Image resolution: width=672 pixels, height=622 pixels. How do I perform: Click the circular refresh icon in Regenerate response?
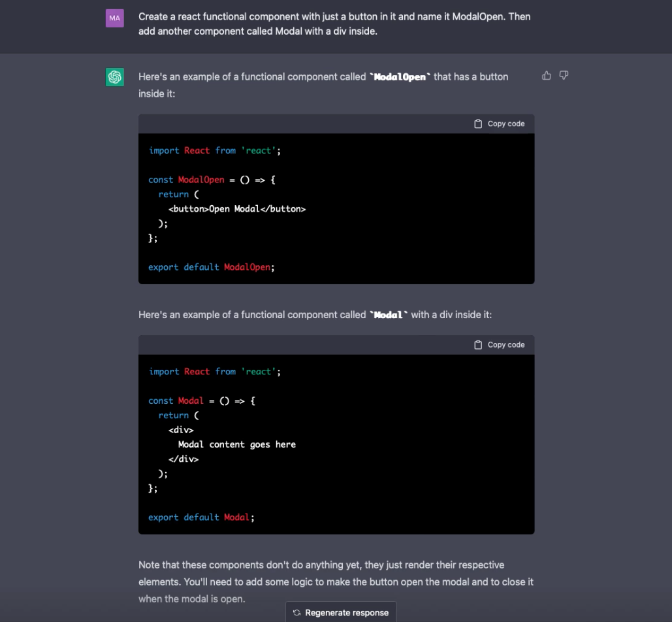tap(298, 612)
